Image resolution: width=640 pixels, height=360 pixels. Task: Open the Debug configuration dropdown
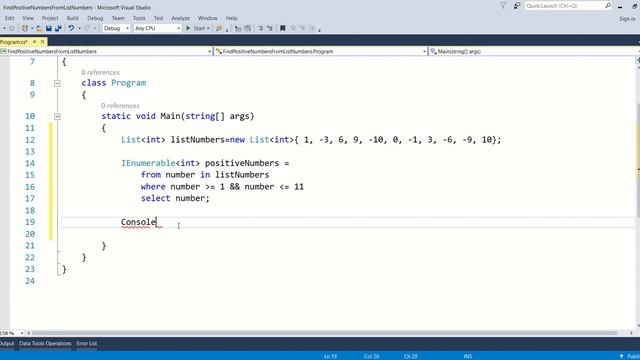[x=116, y=28]
